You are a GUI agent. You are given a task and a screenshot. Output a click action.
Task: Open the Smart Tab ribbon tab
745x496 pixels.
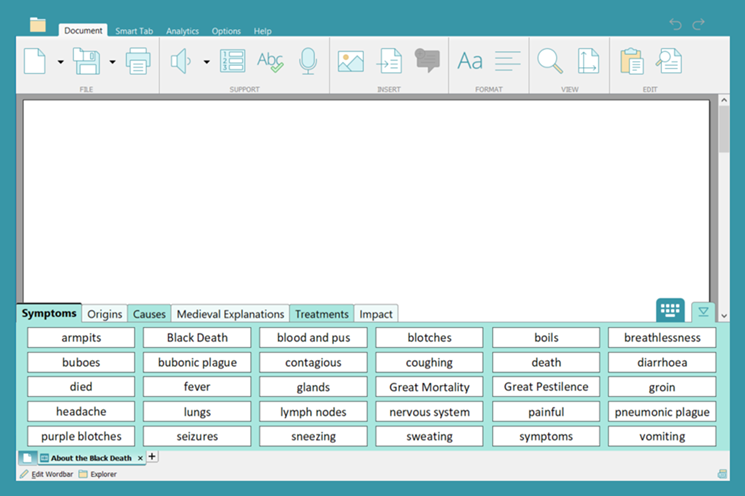pyautogui.click(x=134, y=31)
